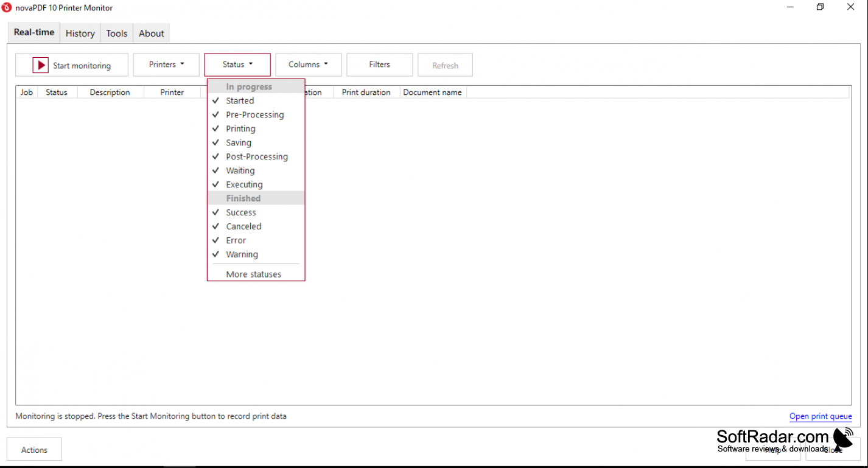Collapse the Status dropdown

pos(237,65)
